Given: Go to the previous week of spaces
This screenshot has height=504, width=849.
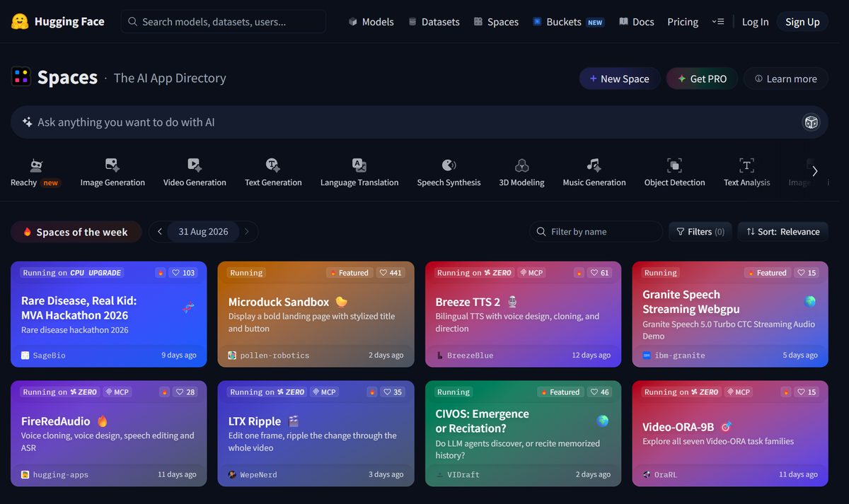Looking at the screenshot, I should pyautogui.click(x=160, y=232).
